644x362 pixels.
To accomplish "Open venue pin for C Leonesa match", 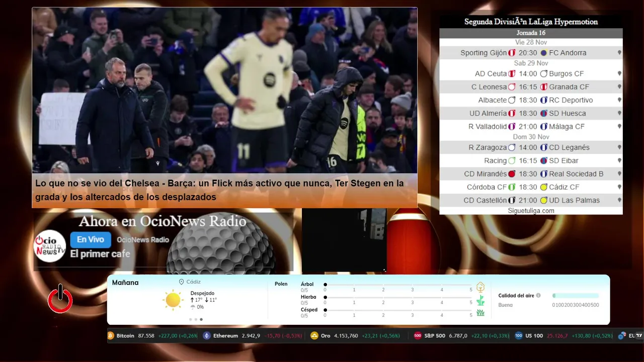I will pos(619,87).
